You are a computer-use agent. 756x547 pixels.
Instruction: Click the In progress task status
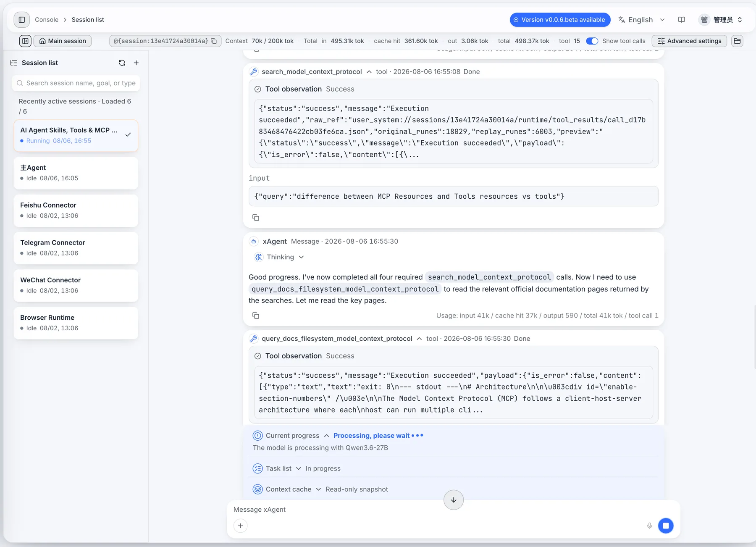pos(323,468)
